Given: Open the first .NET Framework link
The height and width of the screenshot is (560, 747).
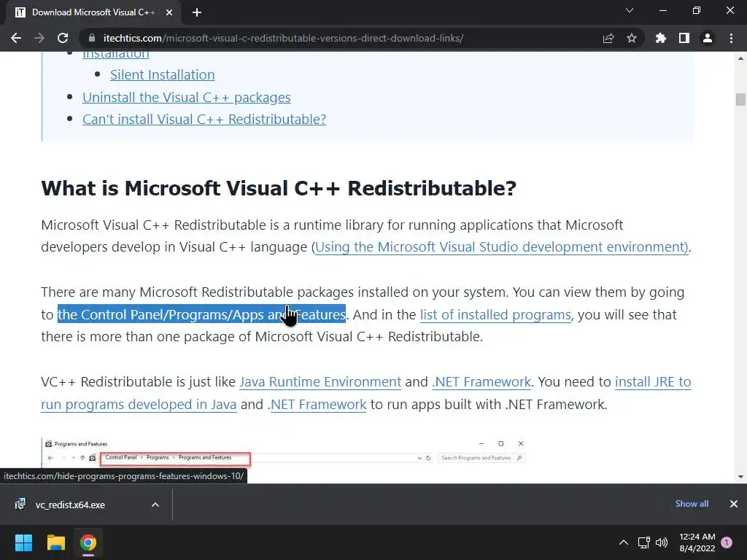Looking at the screenshot, I should [x=481, y=382].
